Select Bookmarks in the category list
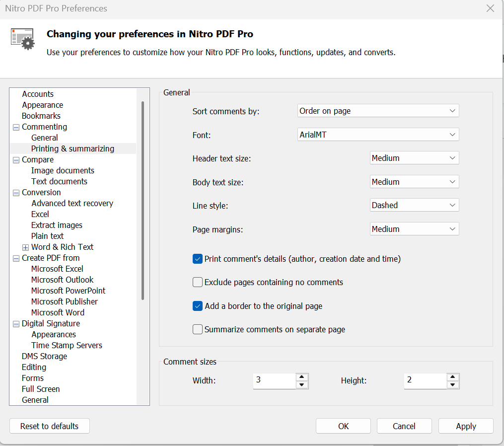Screen dimensions: 504x446 point(41,116)
